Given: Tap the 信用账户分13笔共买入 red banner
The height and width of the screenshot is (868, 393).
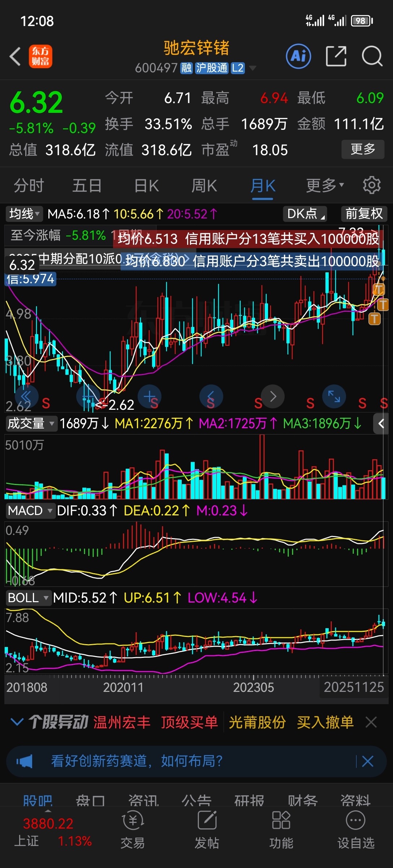Looking at the screenshot, I should click(x=249, y=239).
